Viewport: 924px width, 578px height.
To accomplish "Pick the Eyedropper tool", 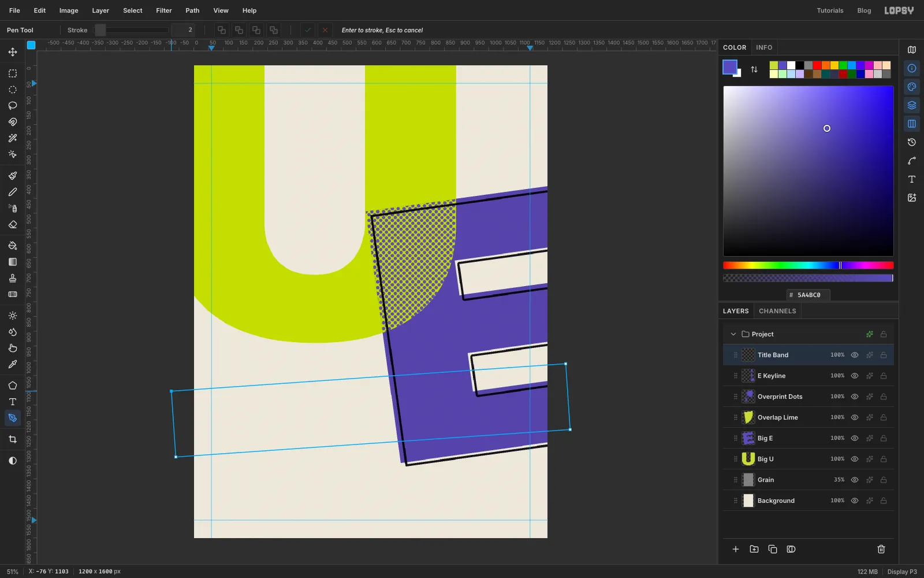I will [13, 364].
